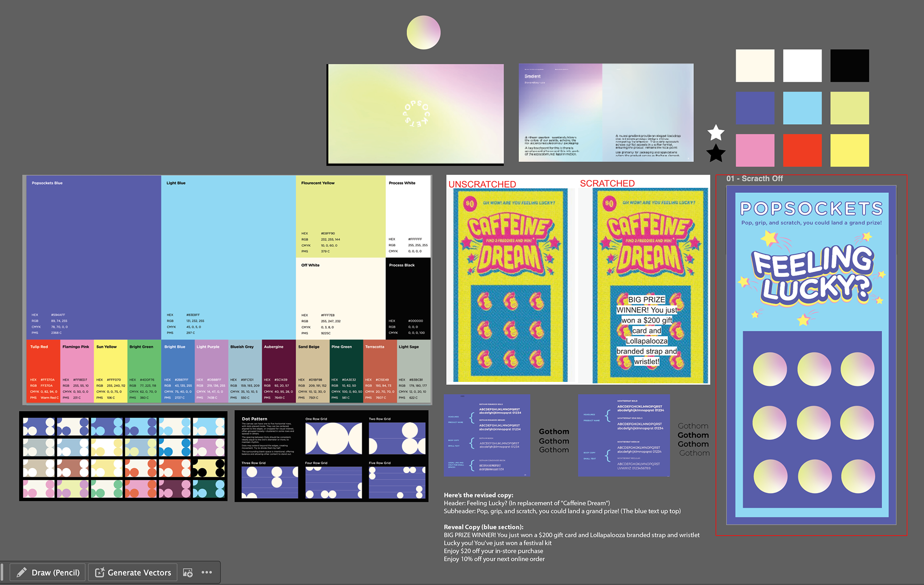Click the red UNSCRATCHED label
This screenshot has height=585, width=924.
pyautogui.click(x=482, y=184)
